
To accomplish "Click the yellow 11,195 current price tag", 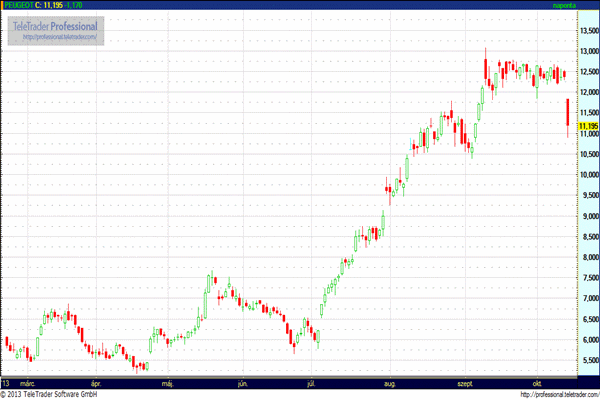I will coord(587,125).
